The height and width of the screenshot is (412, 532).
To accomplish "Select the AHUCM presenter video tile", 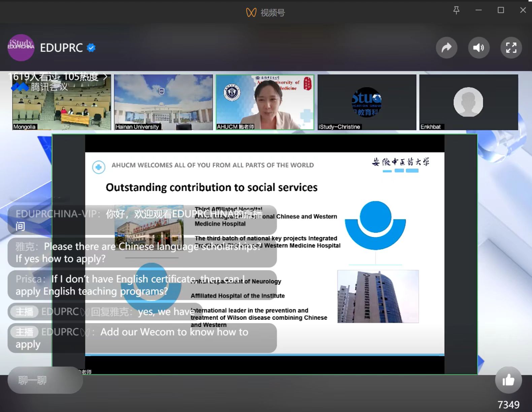I will coord(265,102).
